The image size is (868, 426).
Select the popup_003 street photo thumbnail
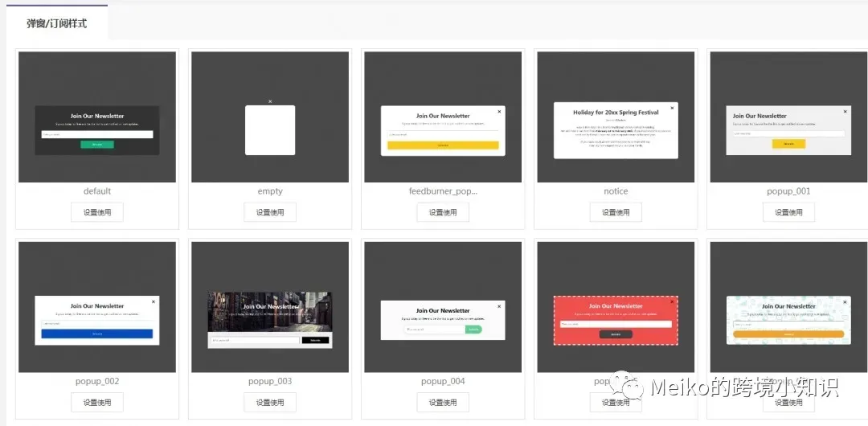(270, 307)
